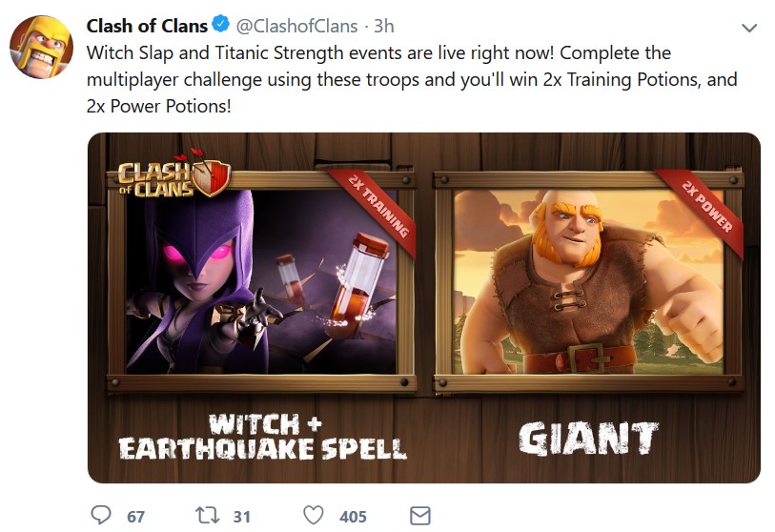Image resolution: width=775 pixels, height=532 pixels.
Task: Like the tweet with the heart icon
Action: coord(314,515)
